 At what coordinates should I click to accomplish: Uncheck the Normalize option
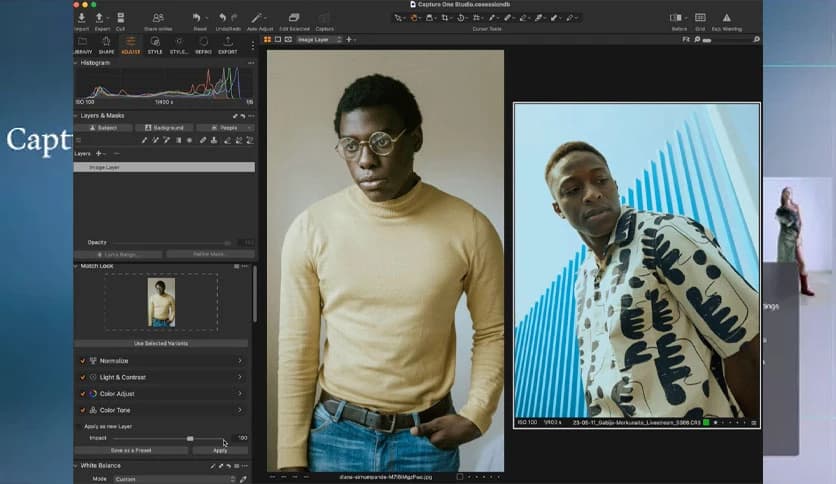(83, 361)
